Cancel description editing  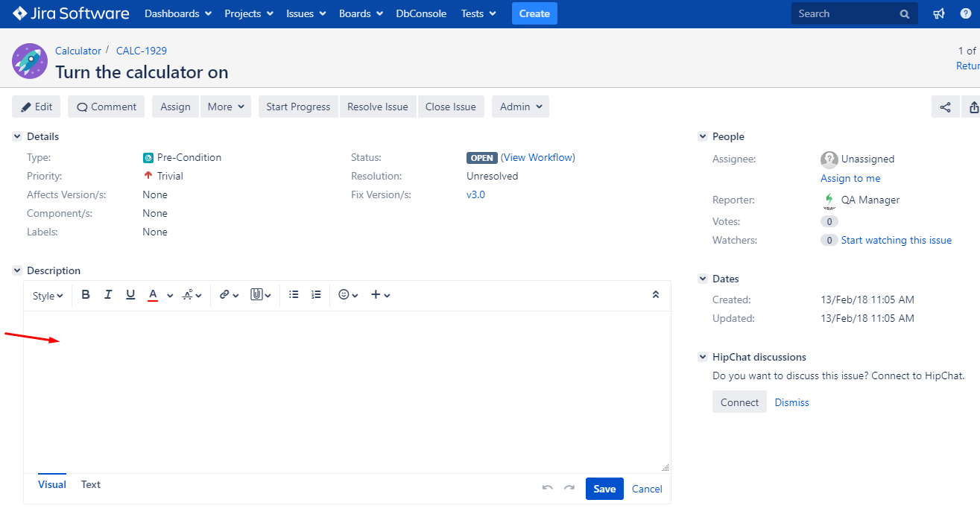coord(647,489)
